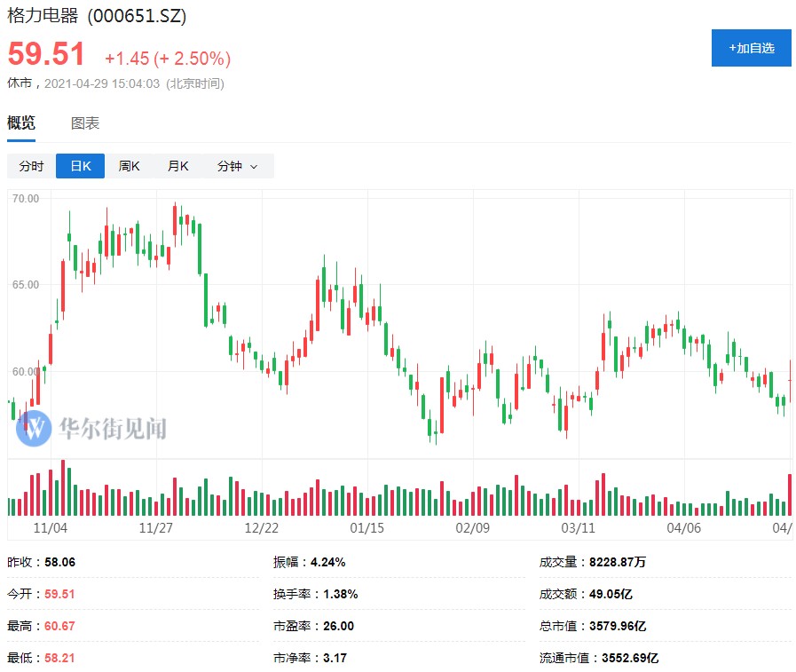Click the last red volume bar at right edge
This screenshot has height=672, width=796.
(790, 494)
